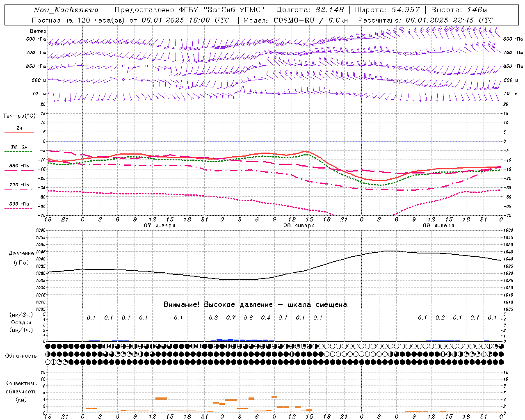The image size is (525, 420).
Task: Click the 0.6 precipitation value
Action: (x=248, y=318)
